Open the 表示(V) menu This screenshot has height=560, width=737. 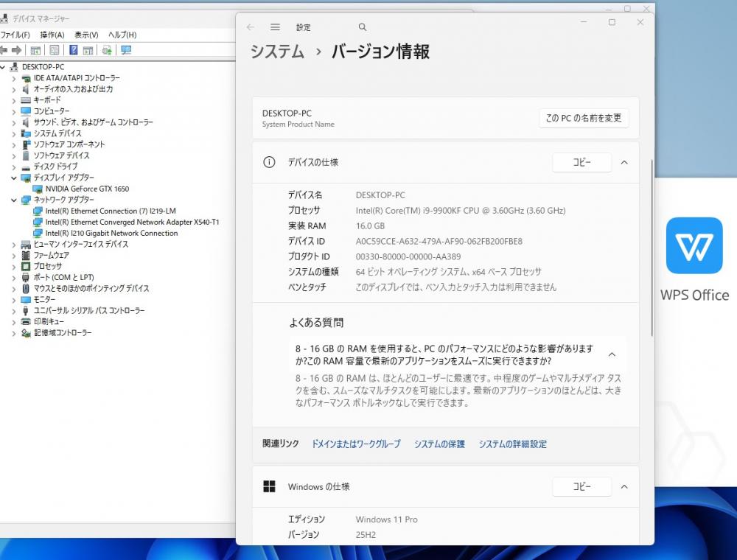86,35
